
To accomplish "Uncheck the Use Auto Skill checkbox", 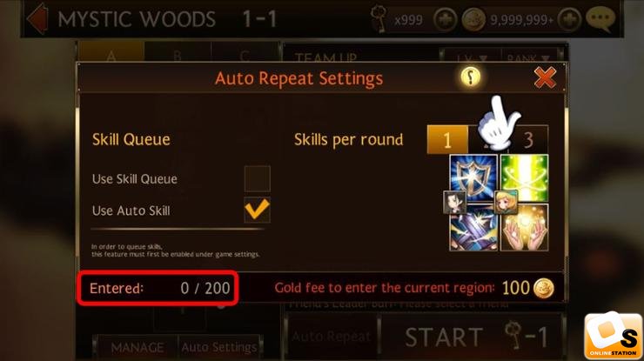I will pos(257,210).
